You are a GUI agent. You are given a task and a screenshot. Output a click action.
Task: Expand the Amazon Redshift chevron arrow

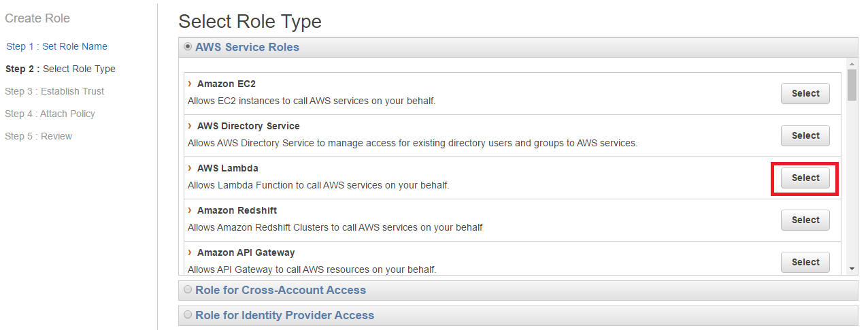190,211
